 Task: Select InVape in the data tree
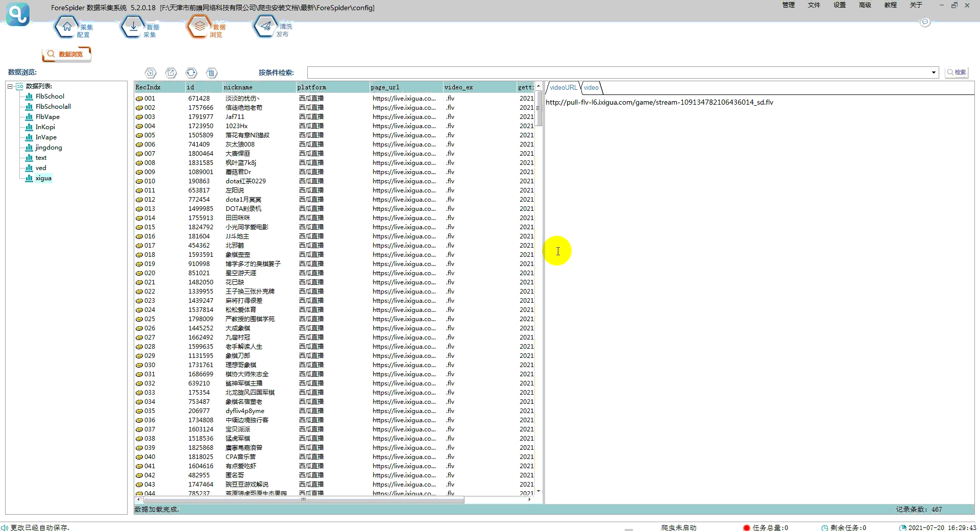[46, 137]
